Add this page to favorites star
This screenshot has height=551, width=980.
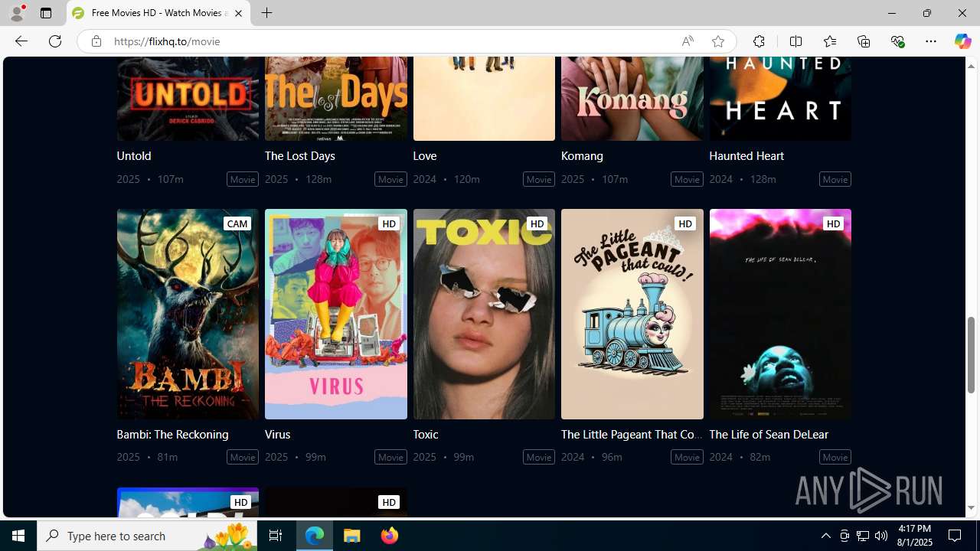(718, 41)
